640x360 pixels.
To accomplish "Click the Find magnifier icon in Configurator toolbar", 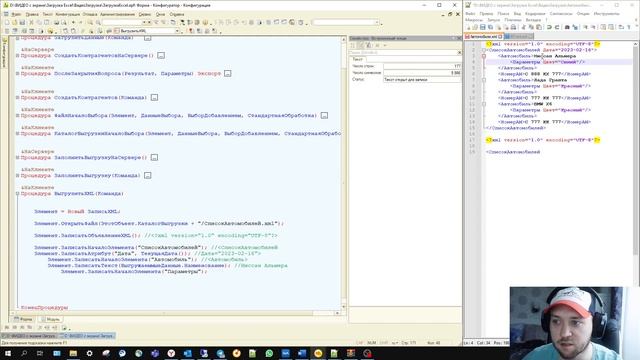I will (x=90, y=22).
